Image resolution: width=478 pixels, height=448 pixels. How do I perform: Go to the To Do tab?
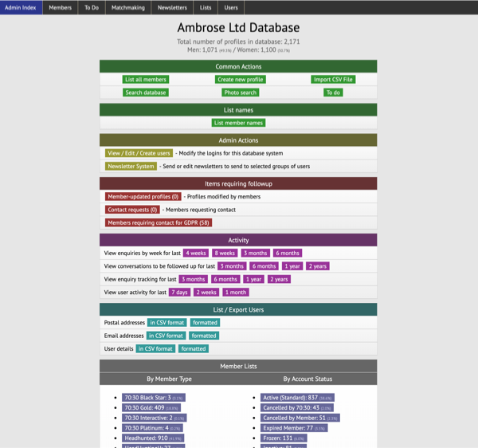(x=92, y=8)
